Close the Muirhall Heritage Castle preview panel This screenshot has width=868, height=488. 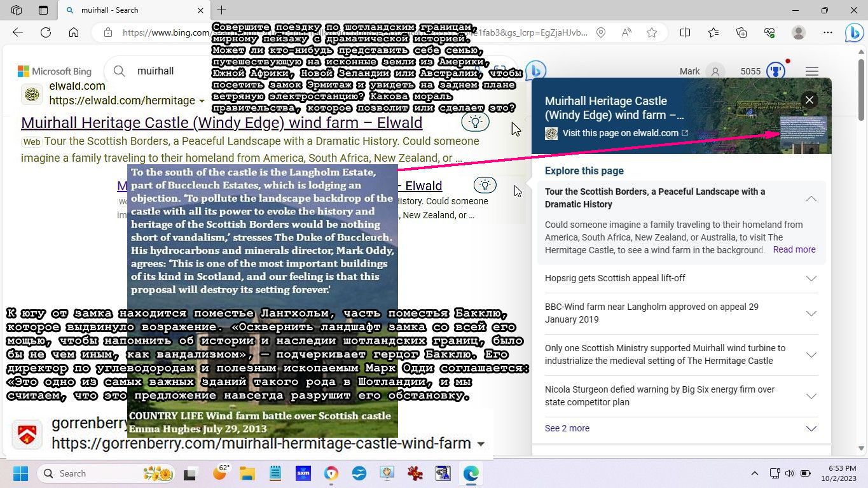point(809,100)
